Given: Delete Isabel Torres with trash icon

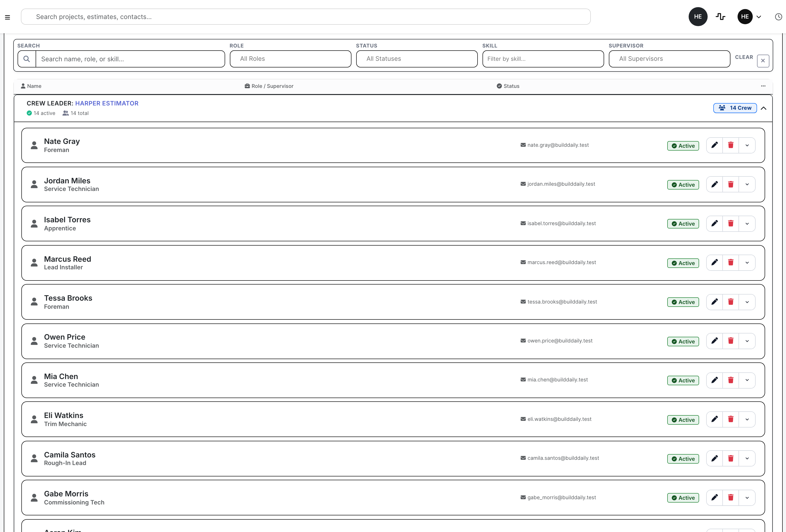Looking at the screenshot, I should click(730, 223).
